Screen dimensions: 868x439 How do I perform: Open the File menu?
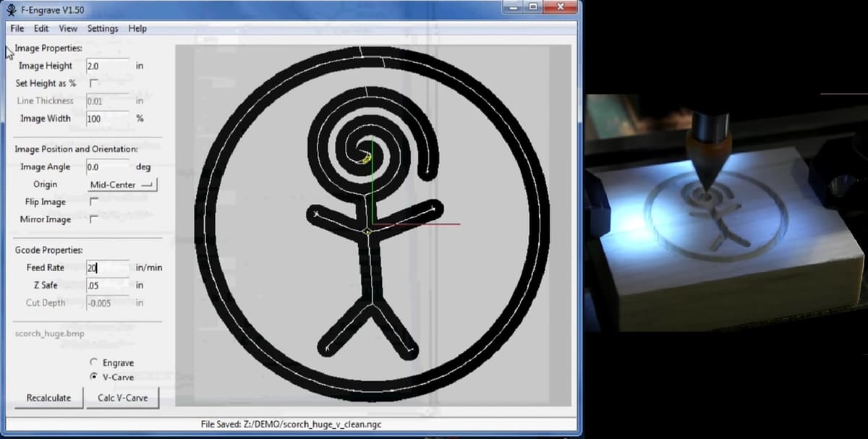(17, 29)
